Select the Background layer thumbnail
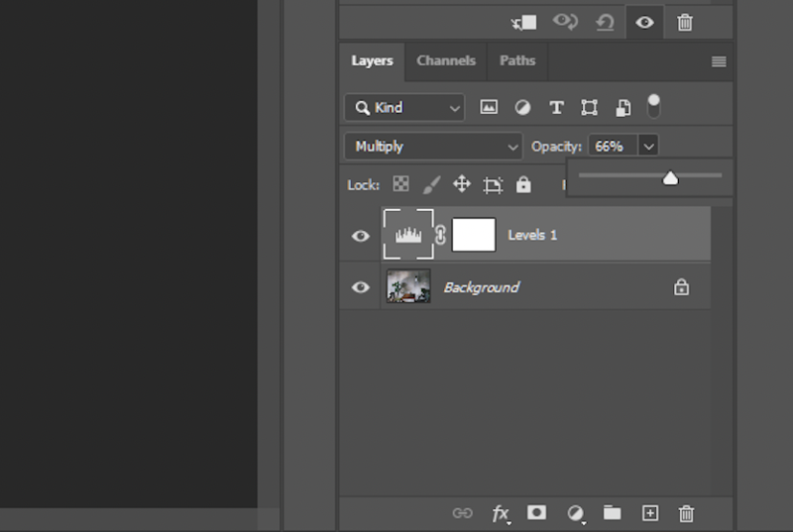 point(408,286)
